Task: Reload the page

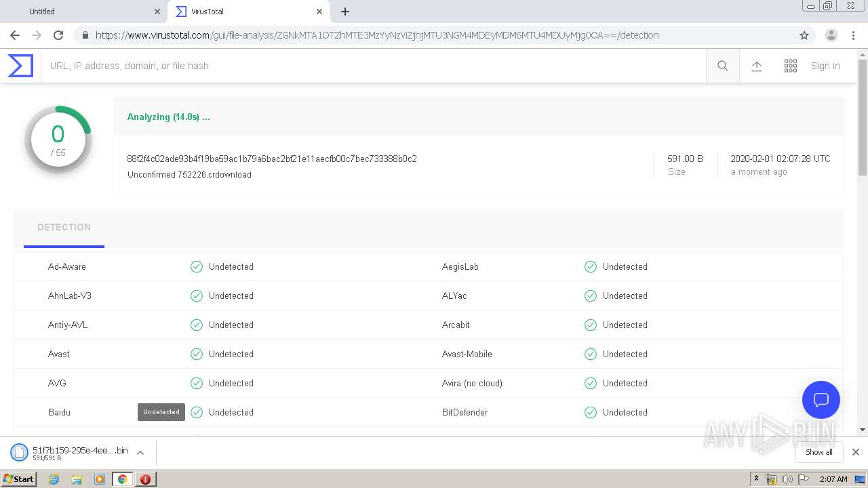Action: 58,35
